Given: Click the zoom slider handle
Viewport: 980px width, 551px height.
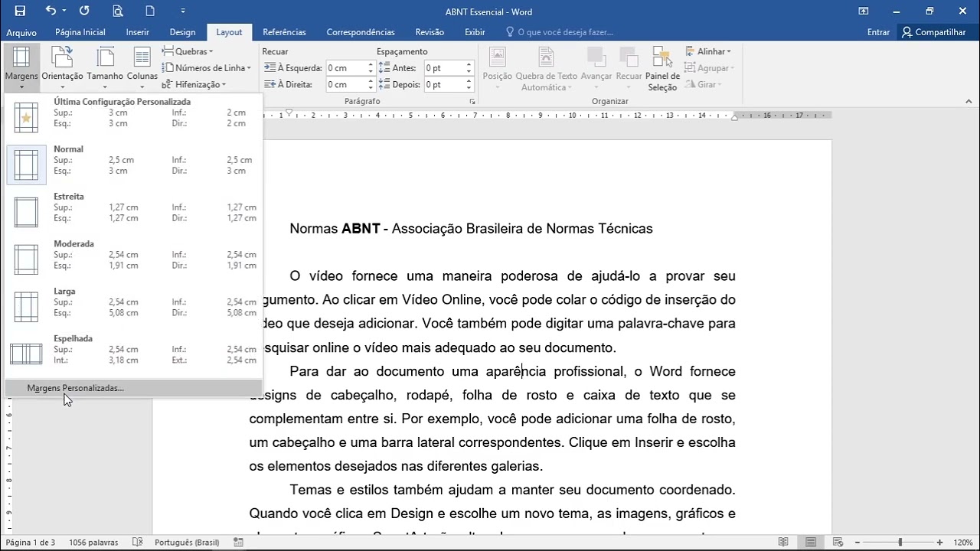Looking at the screenshot, I should (900, 543).
